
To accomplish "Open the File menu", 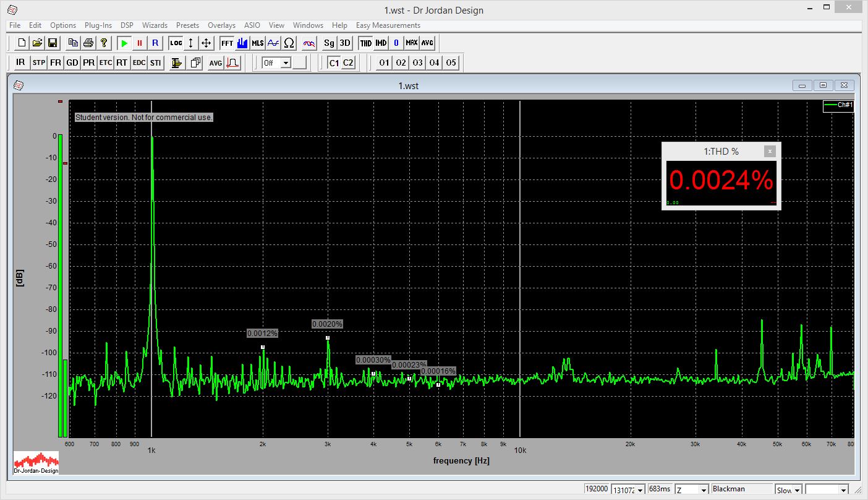I will (x=15, y=25).
